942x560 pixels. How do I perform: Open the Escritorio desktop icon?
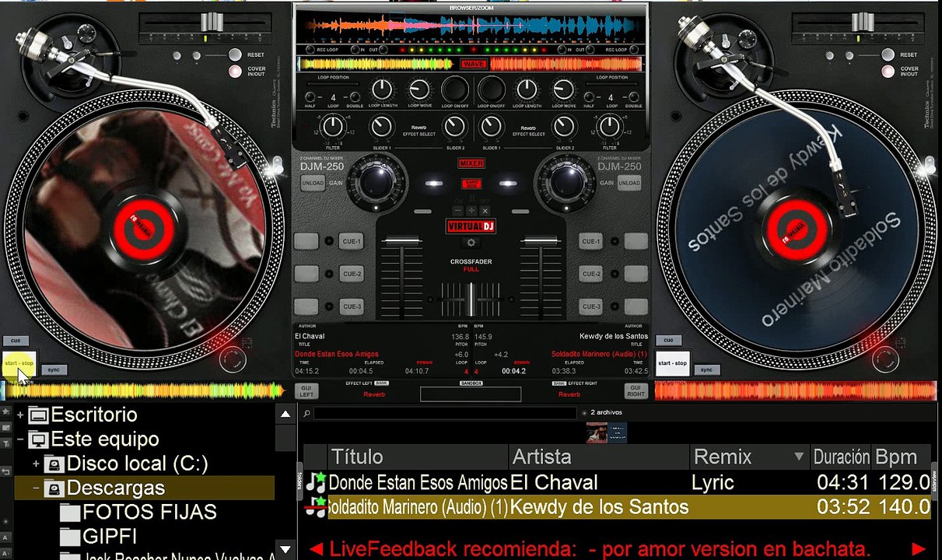point(38,415)
